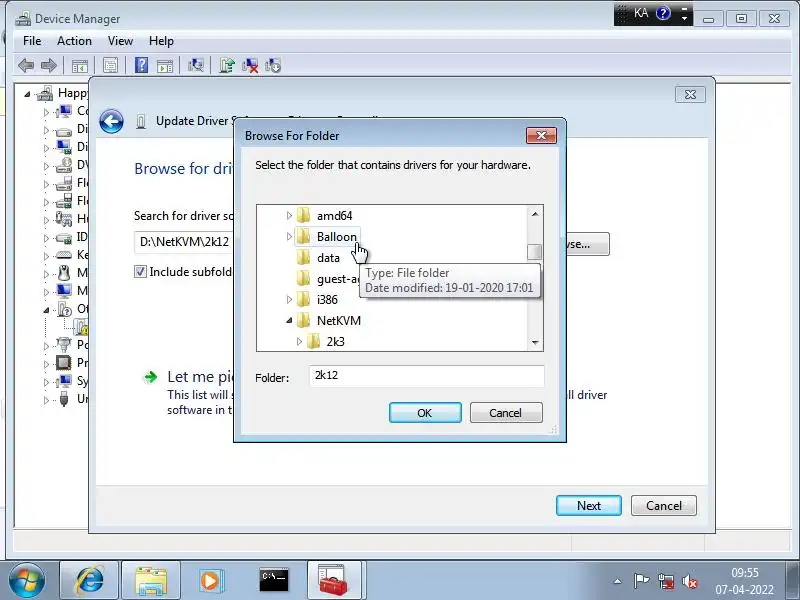Click the muted volume tray icon
This screenshot has width=800, height=600.
click(x=689, y=581)
